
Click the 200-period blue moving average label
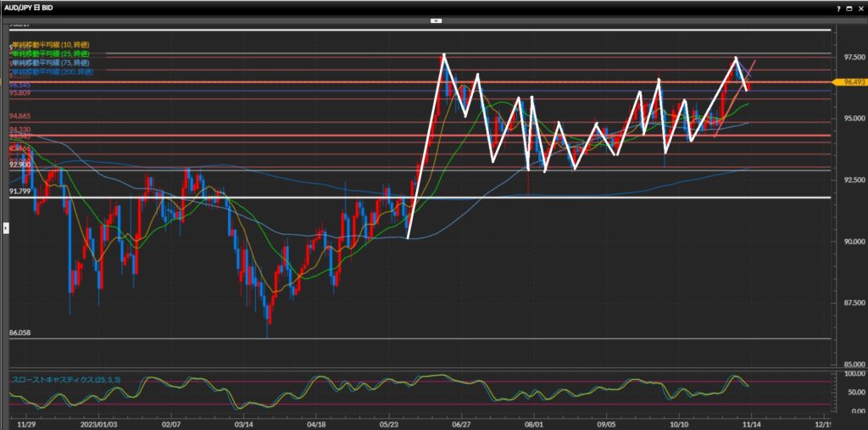click(53, 72)
